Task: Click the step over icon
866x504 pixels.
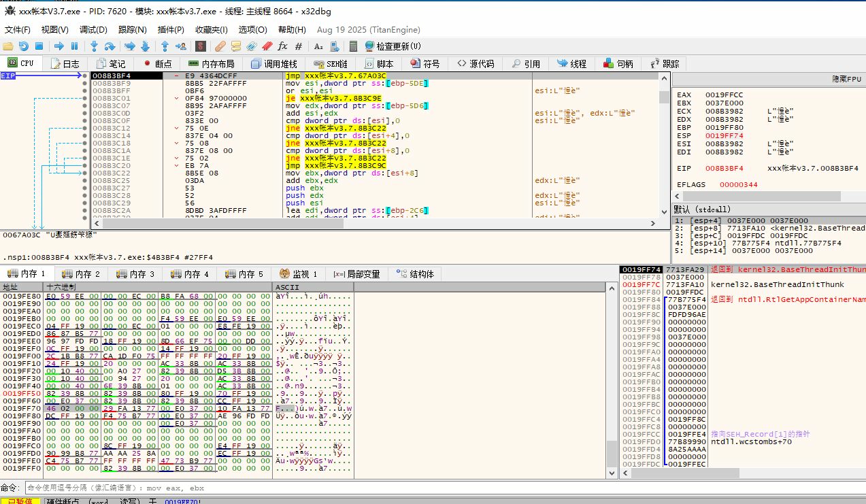Action: (x=110, y=46)
